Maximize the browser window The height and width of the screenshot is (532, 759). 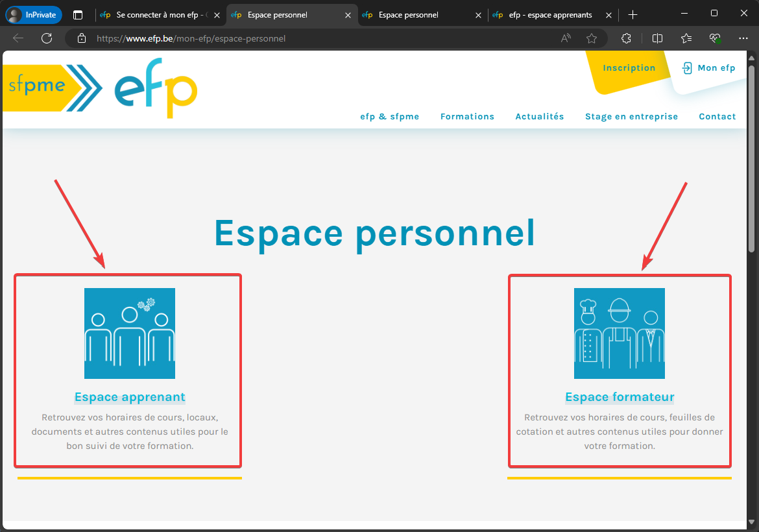pyautogui.click(x=714, y=14)
